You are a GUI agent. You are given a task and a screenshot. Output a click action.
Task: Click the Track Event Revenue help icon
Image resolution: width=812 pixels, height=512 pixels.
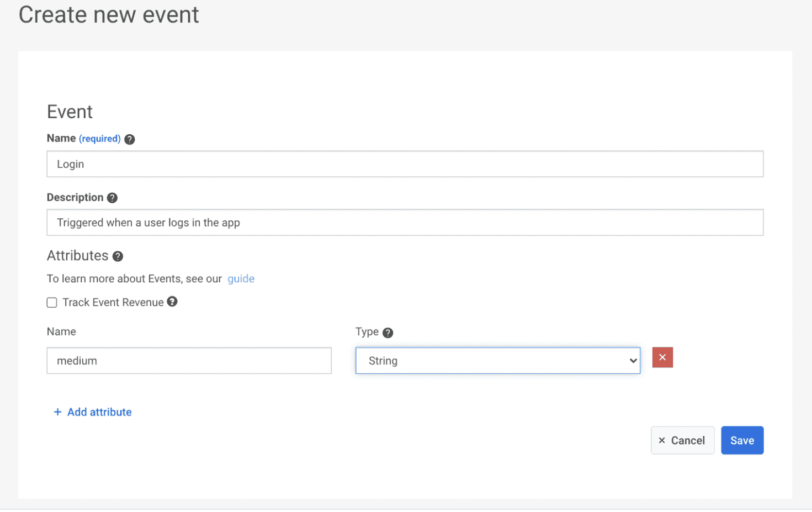coord(172,302)
